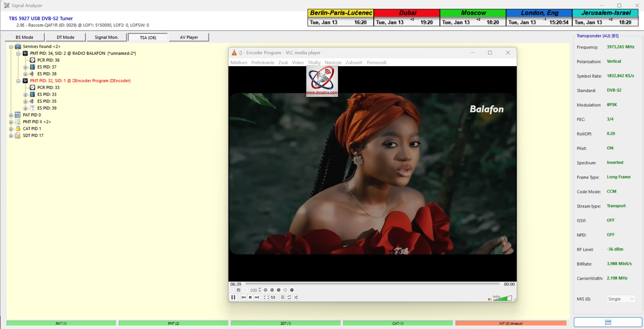644x329 pixels.
Task: Toggle VLC fullscreen mode icon
Action: (266, 297)
